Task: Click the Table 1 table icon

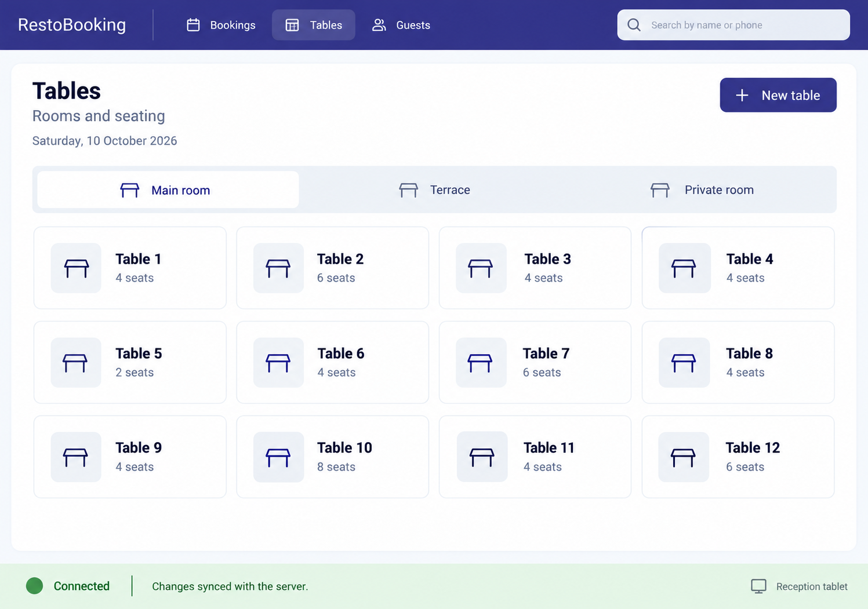Action: [76, 268]
